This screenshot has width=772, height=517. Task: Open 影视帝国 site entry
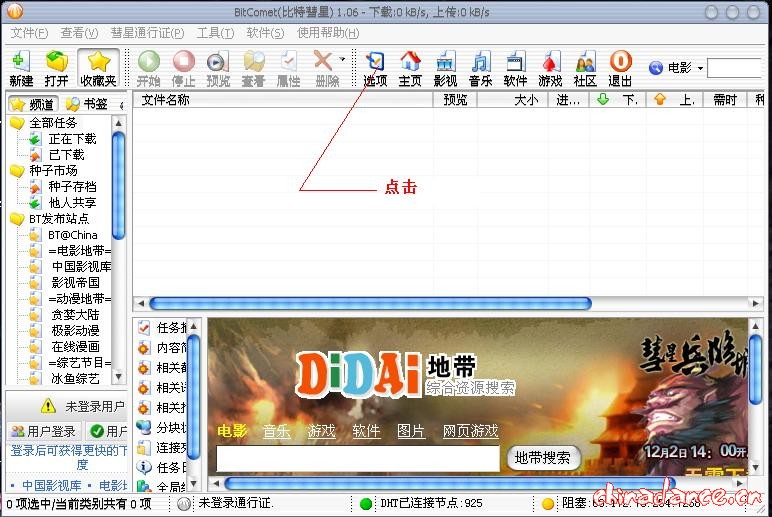(76, 283)
